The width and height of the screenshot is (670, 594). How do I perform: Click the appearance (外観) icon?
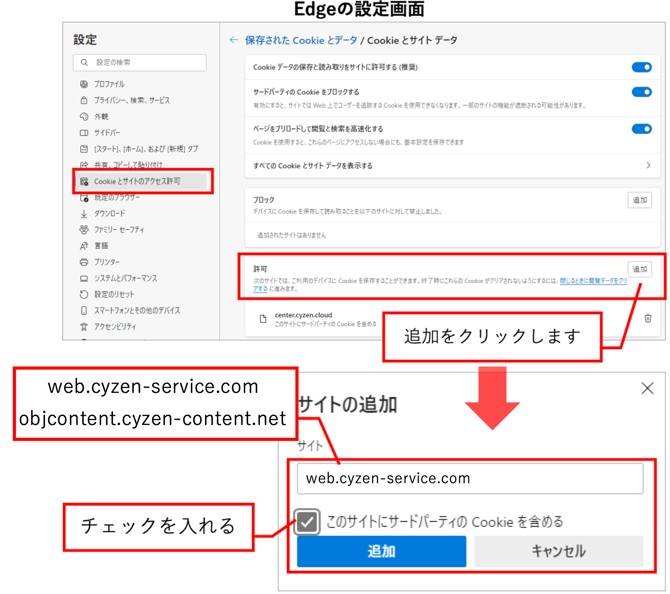[84, 116]
